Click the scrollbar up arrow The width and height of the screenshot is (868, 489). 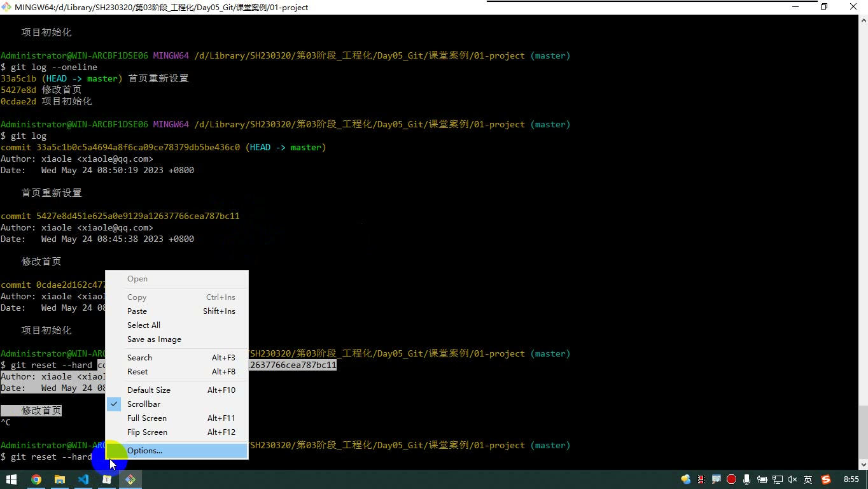click(863, 20)
